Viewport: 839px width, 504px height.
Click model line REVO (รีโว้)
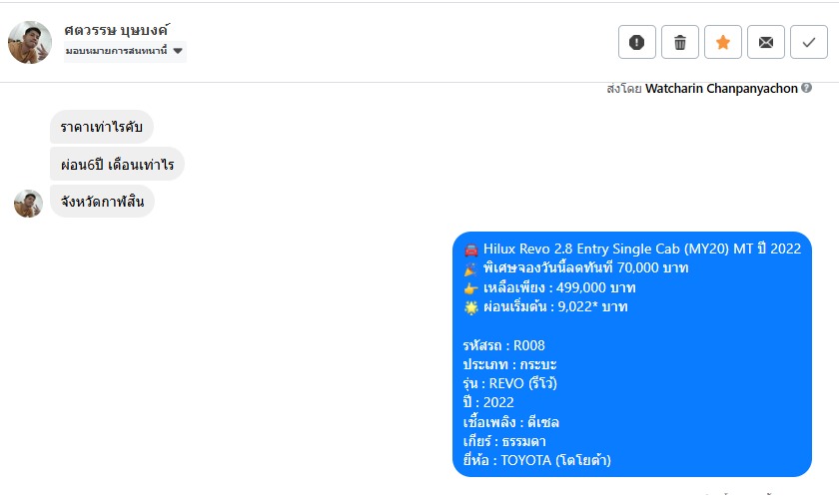[510, 383]
